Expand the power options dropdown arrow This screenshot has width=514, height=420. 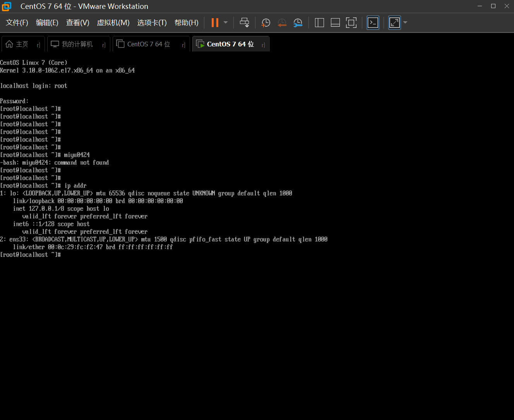coord(226,23)
